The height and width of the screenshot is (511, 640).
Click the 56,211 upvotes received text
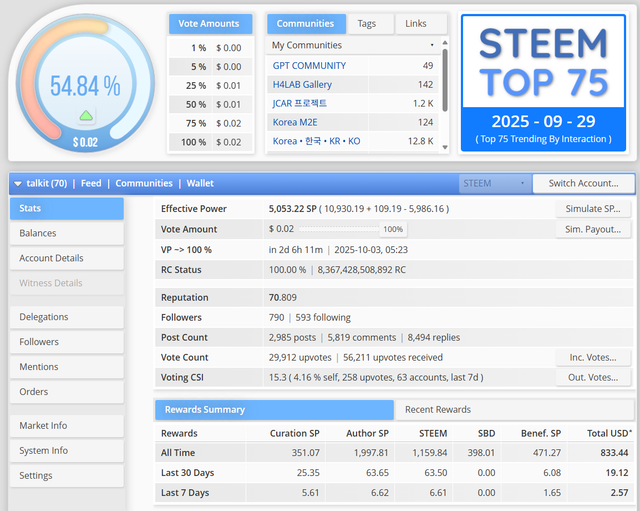[x=393, y=358]
